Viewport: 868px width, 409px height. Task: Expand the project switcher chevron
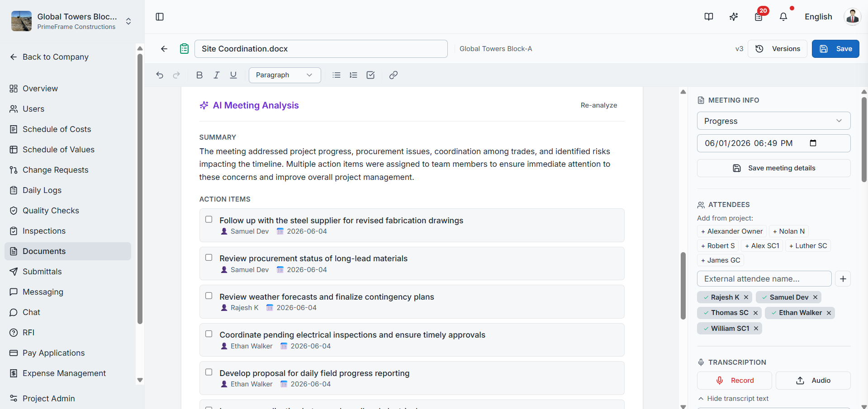tap(128, 21)
